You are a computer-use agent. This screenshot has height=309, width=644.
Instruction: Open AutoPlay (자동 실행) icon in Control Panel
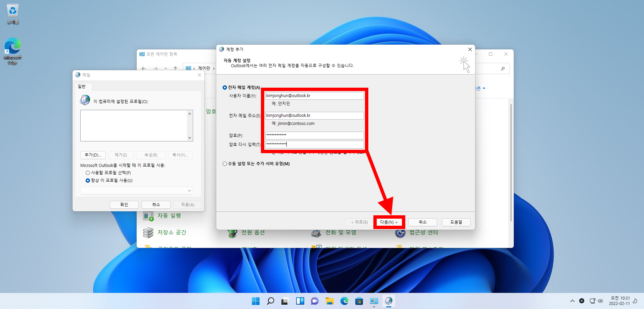(148, 216)
